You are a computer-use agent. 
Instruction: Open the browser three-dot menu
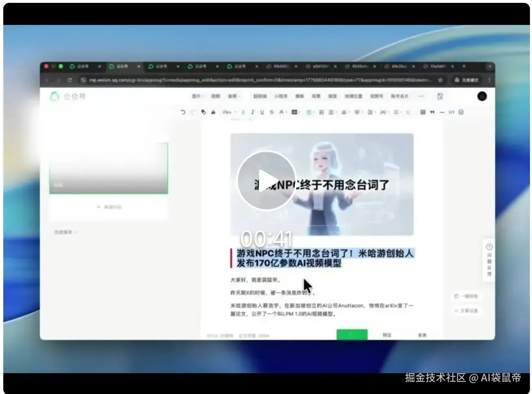tap(489, 80)
